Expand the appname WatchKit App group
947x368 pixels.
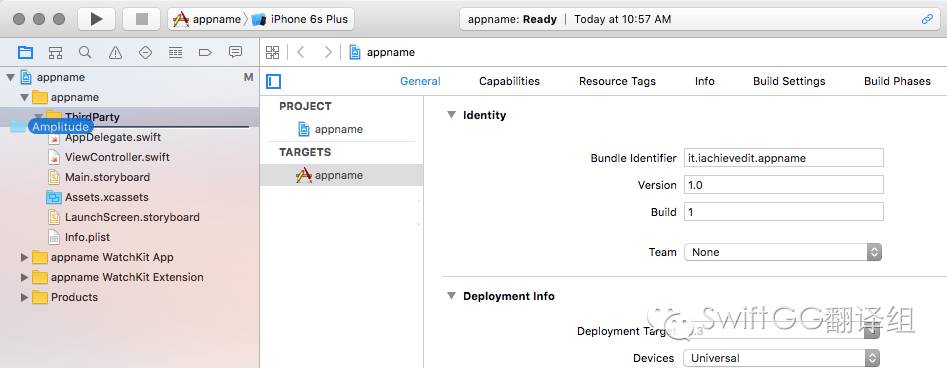pyautogui.click(x=24, y=257)
